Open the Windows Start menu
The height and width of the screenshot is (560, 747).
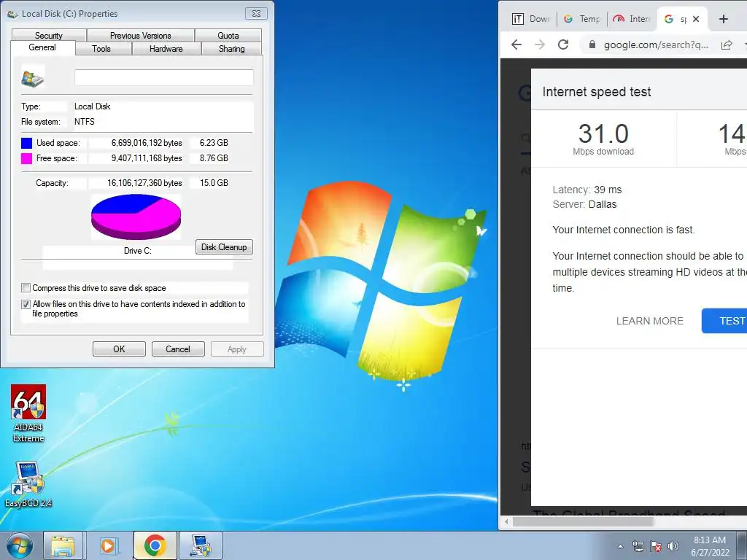[20, 545]
